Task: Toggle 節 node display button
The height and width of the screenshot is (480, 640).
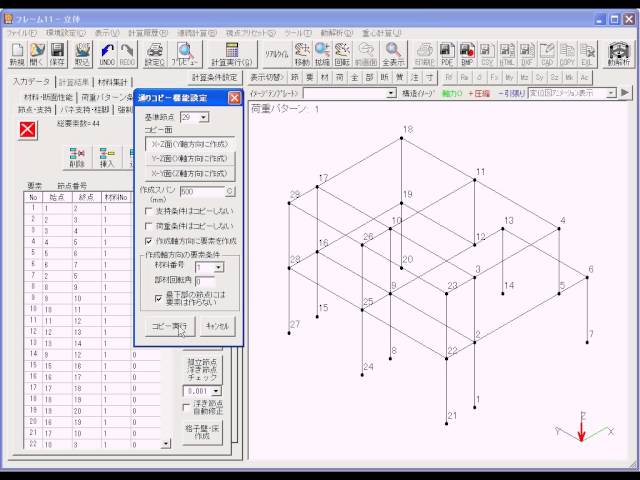Action: [x=295, y=77]
